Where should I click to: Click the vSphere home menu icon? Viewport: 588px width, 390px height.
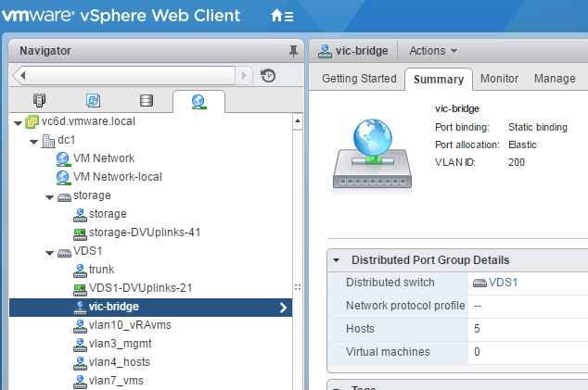(281, 16)
